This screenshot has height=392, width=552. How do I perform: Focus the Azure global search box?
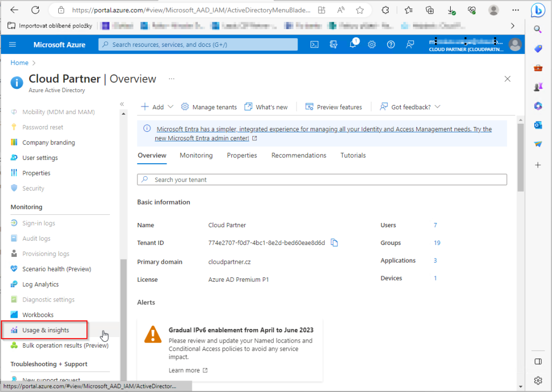click(198, 45)
